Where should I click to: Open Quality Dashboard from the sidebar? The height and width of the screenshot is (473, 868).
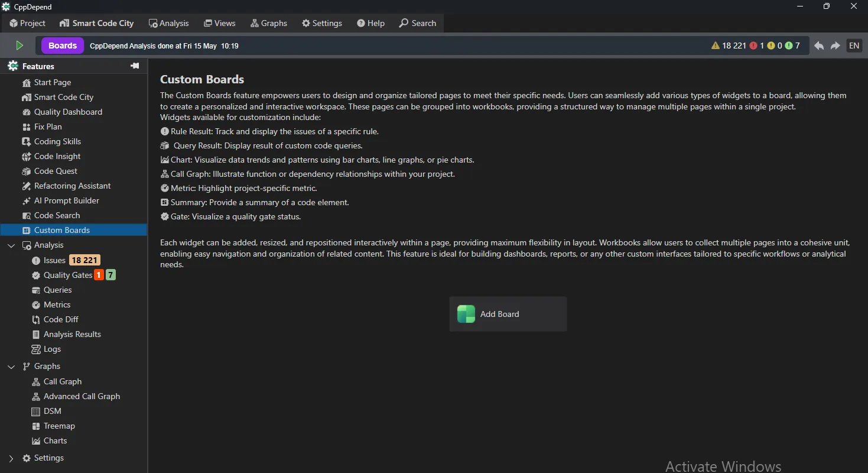[68, 112]
